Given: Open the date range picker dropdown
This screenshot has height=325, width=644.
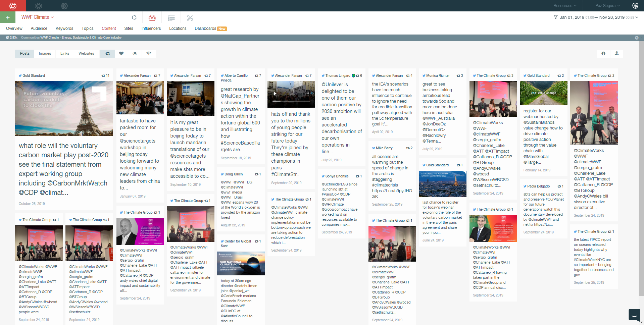Looking at the screenshot, I should click(599, 17).
